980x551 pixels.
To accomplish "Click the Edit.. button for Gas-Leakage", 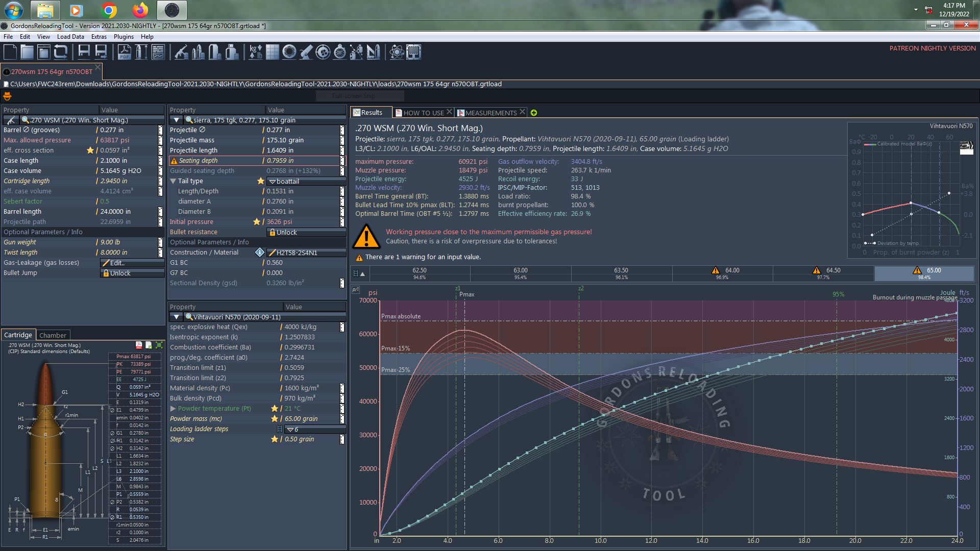I will click(x=132, y=263).
